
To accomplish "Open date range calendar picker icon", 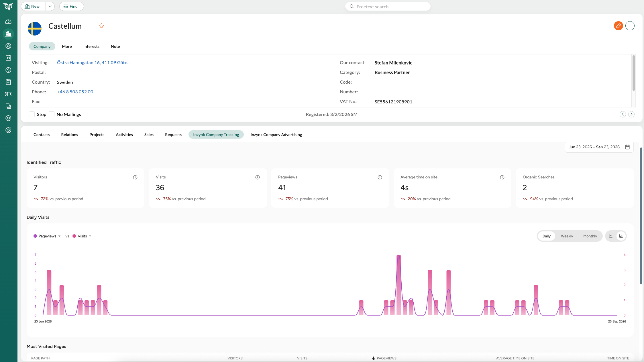I will tap(627, 147).
